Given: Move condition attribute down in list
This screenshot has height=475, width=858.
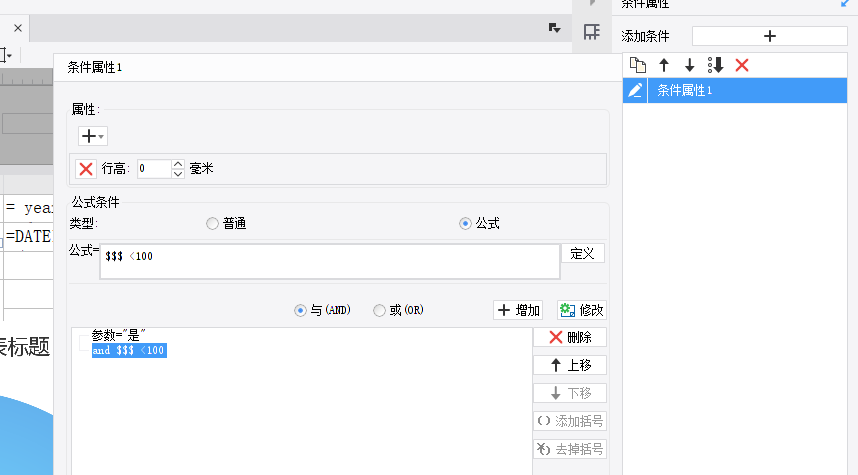Looking at the screenshot, I should point(689,65).
